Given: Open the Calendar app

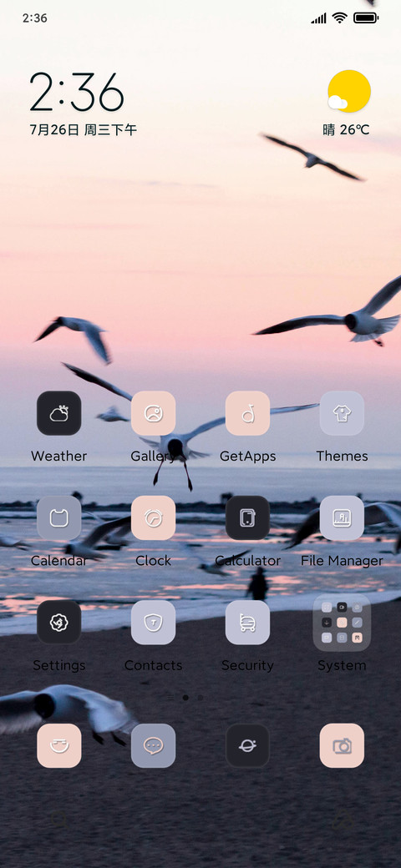Looking at the screenshot, I should 59,517.
